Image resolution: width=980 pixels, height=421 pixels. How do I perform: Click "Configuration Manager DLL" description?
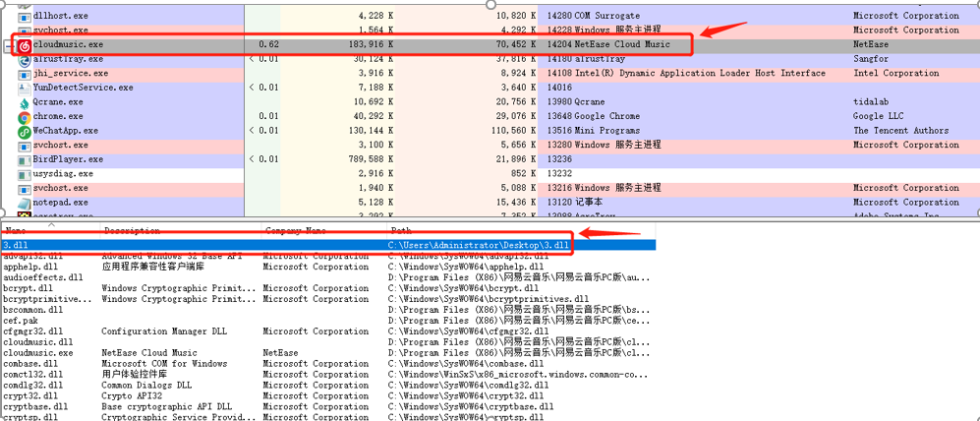(164, 331)
